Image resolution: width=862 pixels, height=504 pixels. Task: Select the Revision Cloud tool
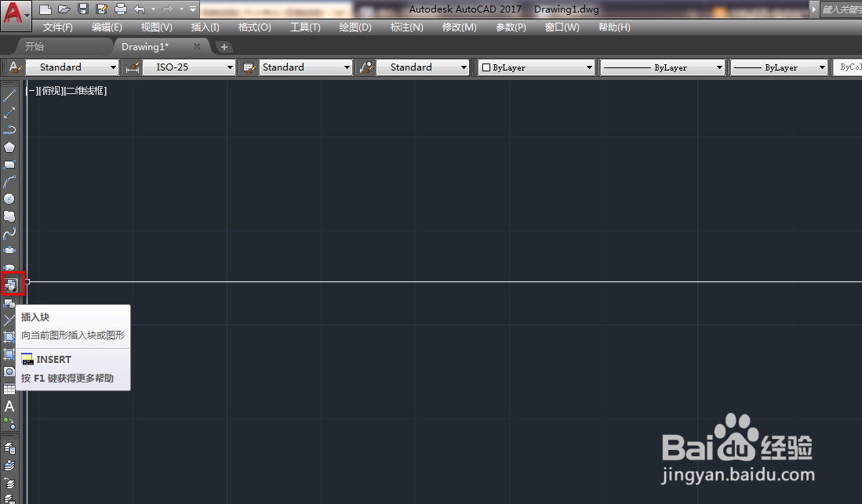tap(9, 216)
